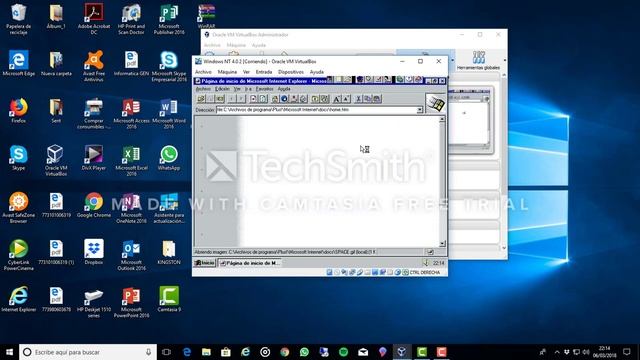This screenshot has width=640, height=360.
Task: Select the DivX Player desktop icon
Action: point(94,158)
